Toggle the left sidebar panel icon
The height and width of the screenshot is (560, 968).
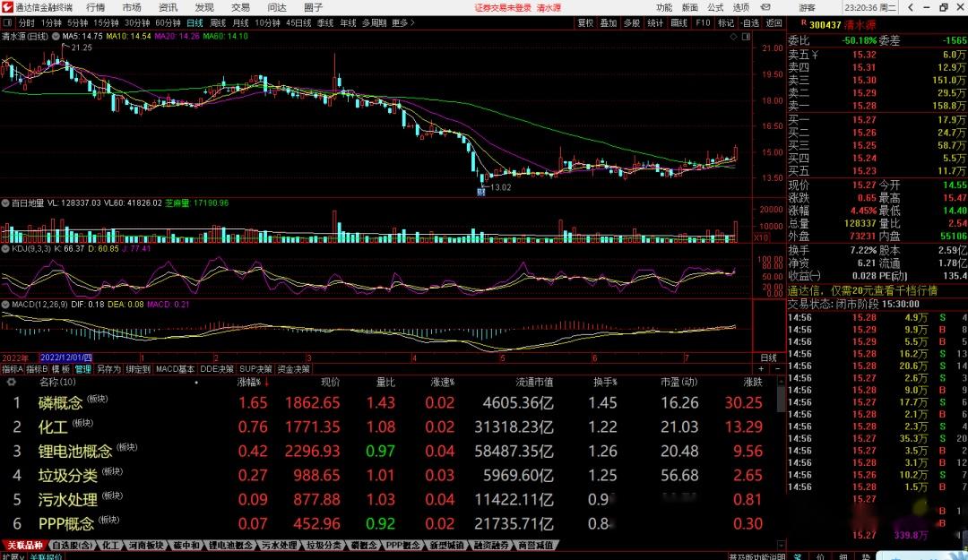click(x=7, y=22)
